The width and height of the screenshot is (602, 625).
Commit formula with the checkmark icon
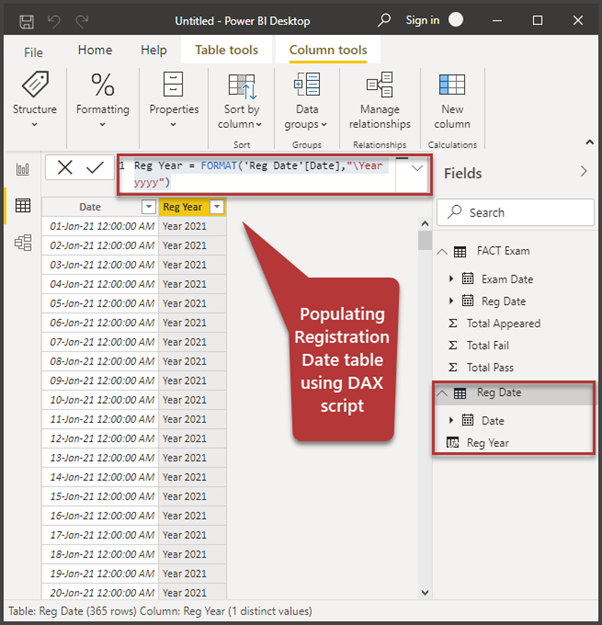pos(95,167)
